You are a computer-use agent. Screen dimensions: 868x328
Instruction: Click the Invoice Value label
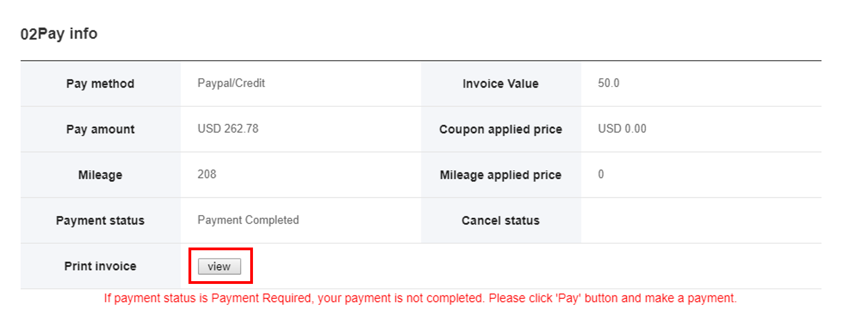[500, 84]
